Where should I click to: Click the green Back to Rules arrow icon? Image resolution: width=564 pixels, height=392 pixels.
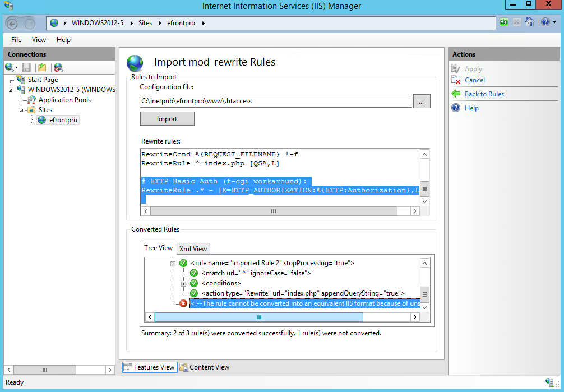(456, 94)
